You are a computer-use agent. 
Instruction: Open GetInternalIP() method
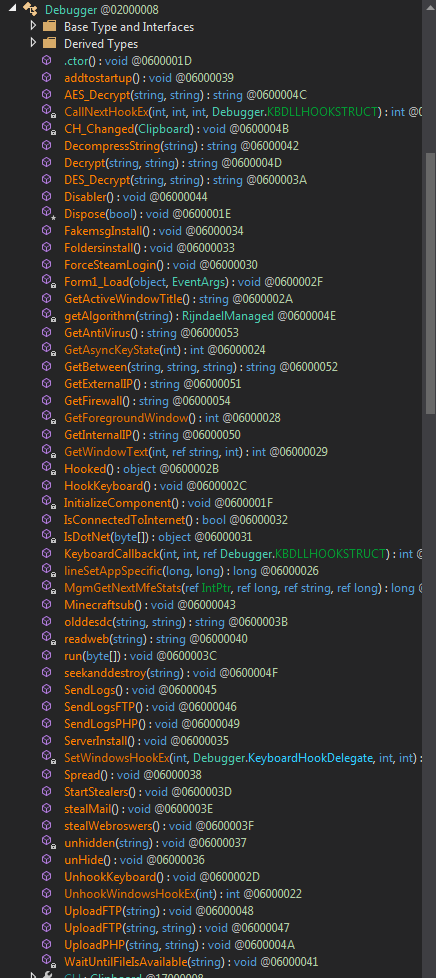[x=152, y=434]
